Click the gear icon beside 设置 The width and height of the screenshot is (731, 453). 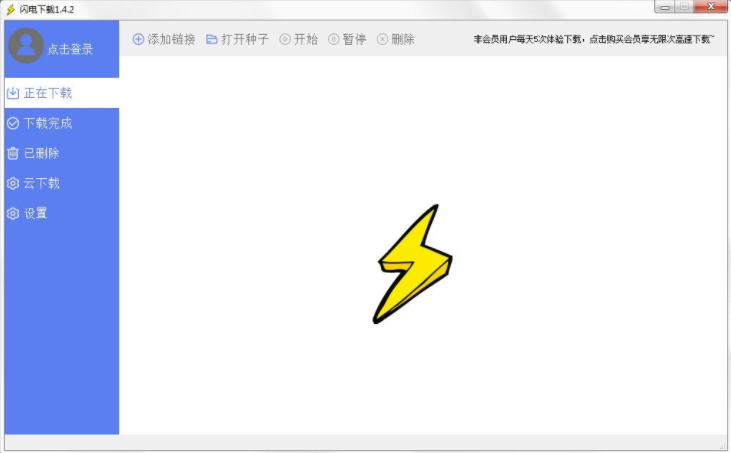coord(13,213)
